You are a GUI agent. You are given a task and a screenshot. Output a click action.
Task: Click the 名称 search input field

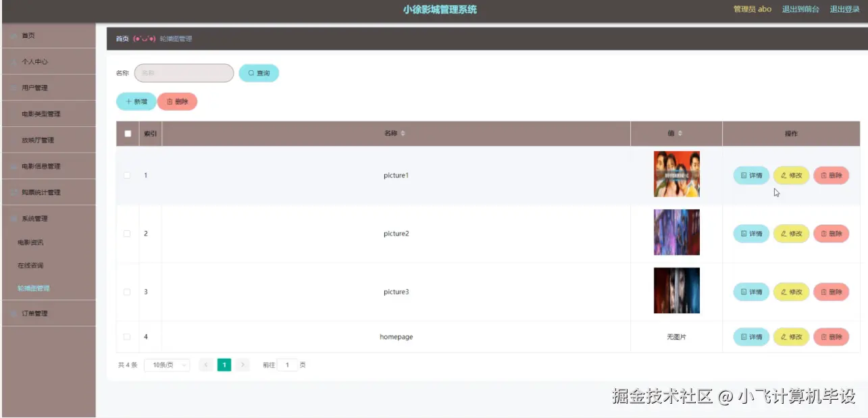[x=184, y=73]
